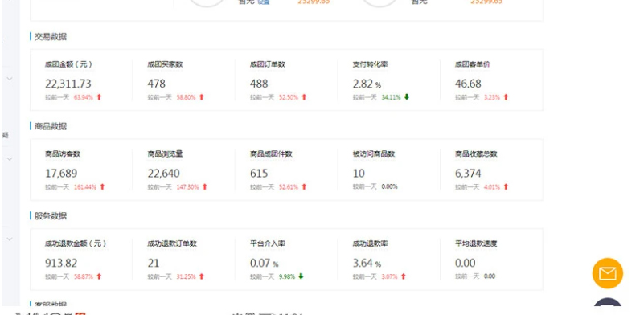
Task: Click the 成功退款率 value 3.64 %
Action: point(367,263)
